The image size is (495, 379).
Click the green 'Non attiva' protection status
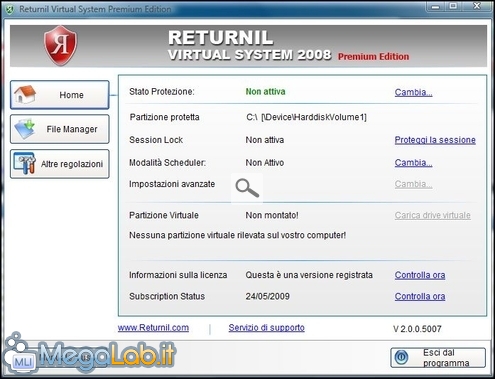click(x=265, y=92)
